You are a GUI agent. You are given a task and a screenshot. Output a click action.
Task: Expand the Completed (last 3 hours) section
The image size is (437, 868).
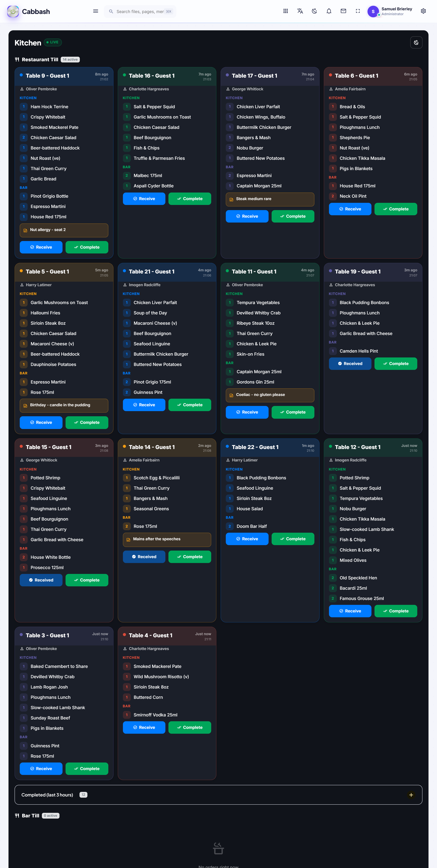tap(411, 795)
